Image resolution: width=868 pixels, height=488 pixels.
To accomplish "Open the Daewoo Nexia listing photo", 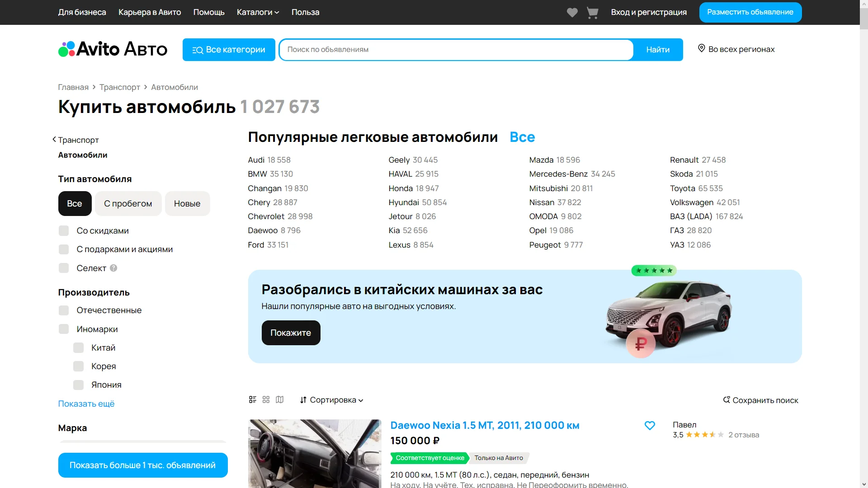I will pyautogui.click(x=315, y=453).
